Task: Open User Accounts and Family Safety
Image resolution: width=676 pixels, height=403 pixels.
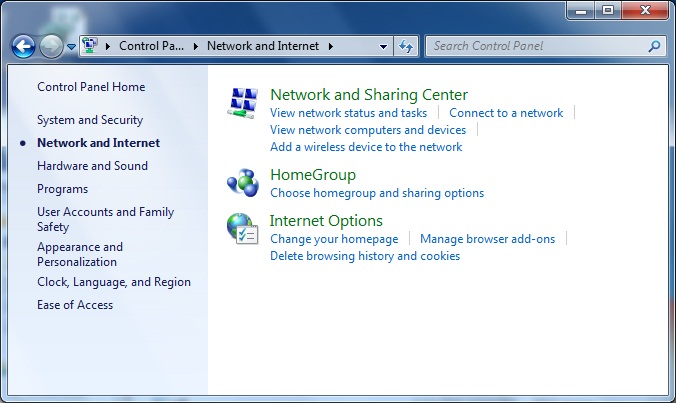Action: [x=105, y=219]
